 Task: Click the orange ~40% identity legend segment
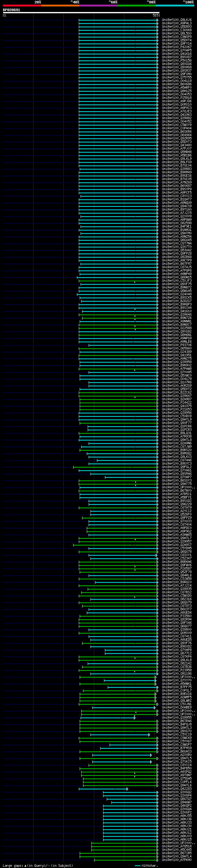tap(60, 6)
